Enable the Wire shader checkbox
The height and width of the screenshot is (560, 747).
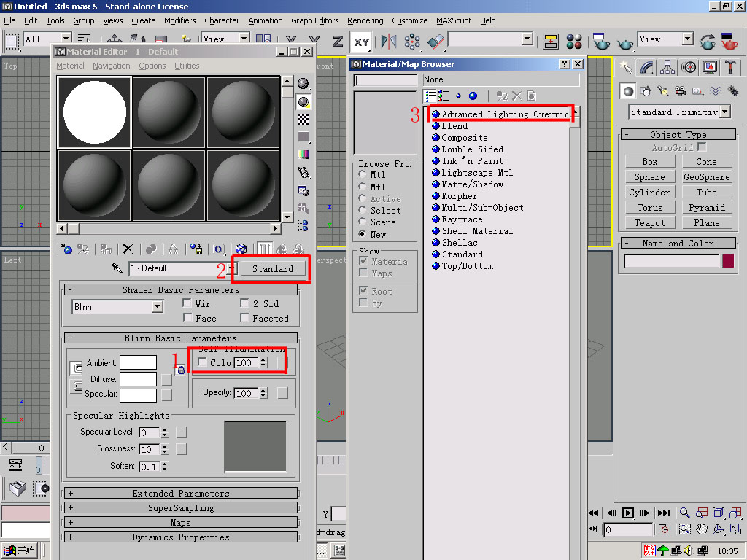[x=187, y=303]
